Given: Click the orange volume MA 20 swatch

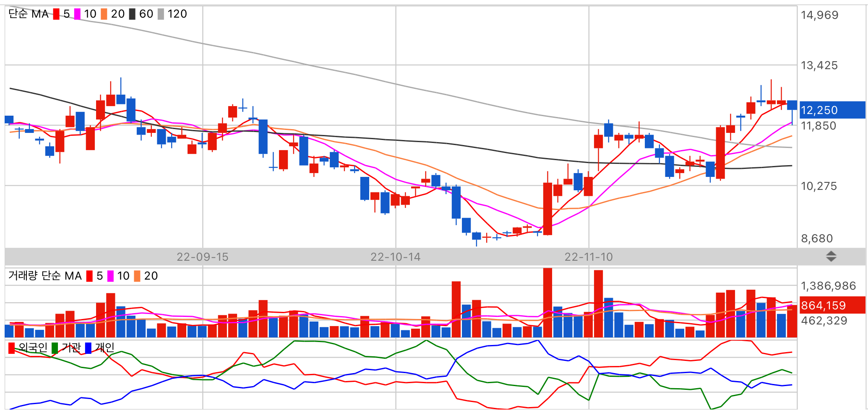Looking at the screenshot, I should coord(137,276).
